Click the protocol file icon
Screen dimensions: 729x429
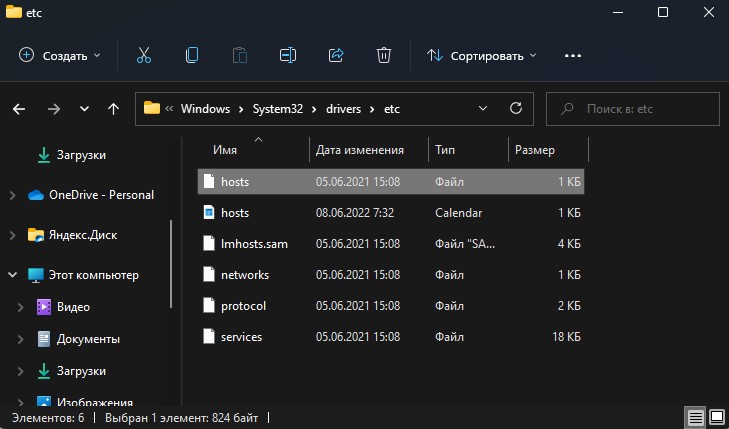(209, 305)
